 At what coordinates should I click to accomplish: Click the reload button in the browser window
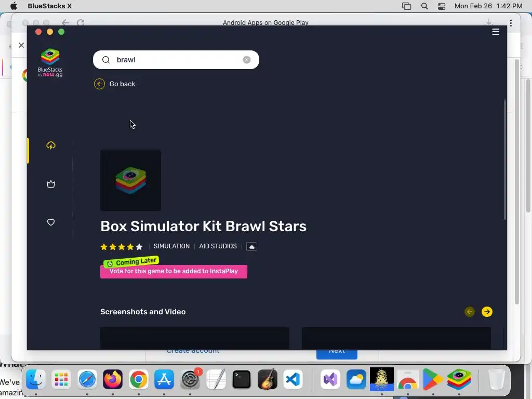coord(81,23)
